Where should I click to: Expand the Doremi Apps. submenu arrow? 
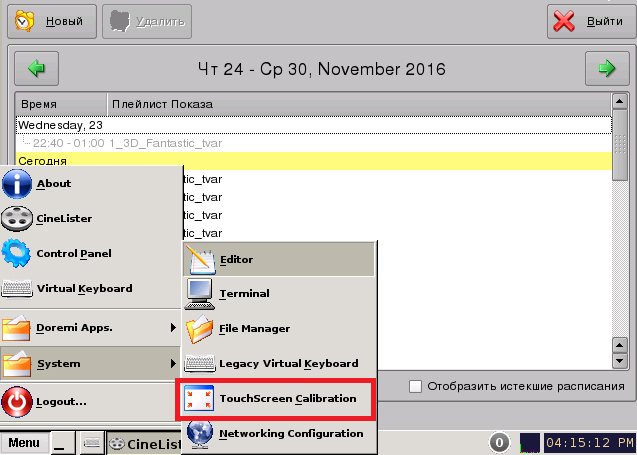[173, 327]
